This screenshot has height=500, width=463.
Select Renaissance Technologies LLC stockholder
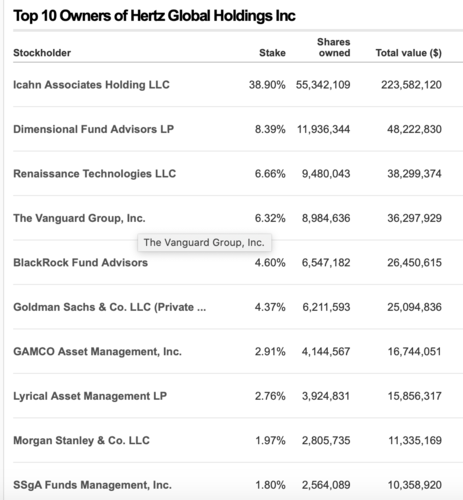coord(94,174)
